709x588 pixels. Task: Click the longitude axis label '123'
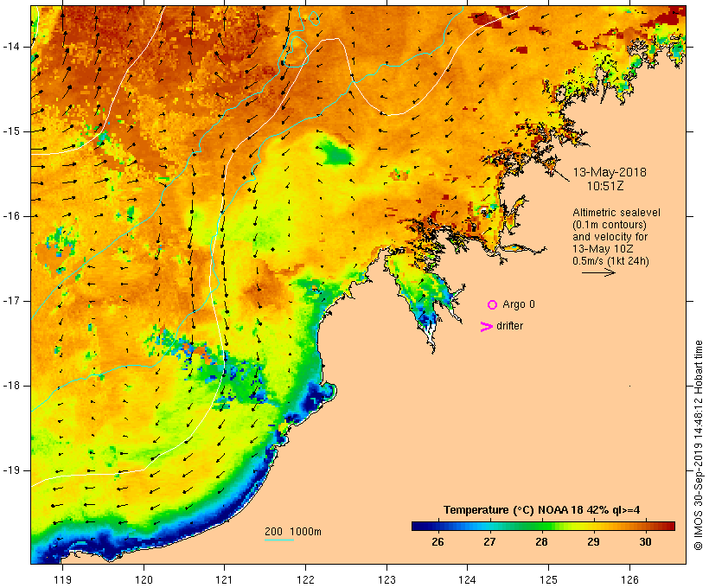[386, 580]
